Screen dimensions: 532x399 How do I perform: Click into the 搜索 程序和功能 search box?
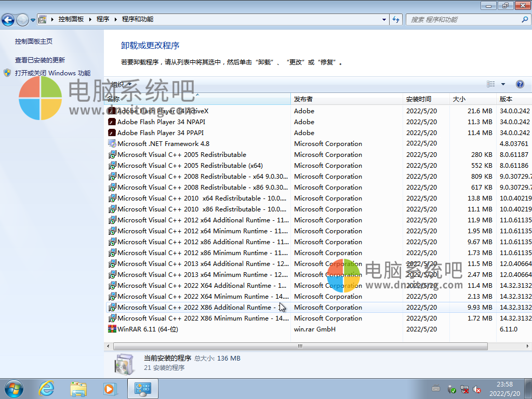pos(463,19)
